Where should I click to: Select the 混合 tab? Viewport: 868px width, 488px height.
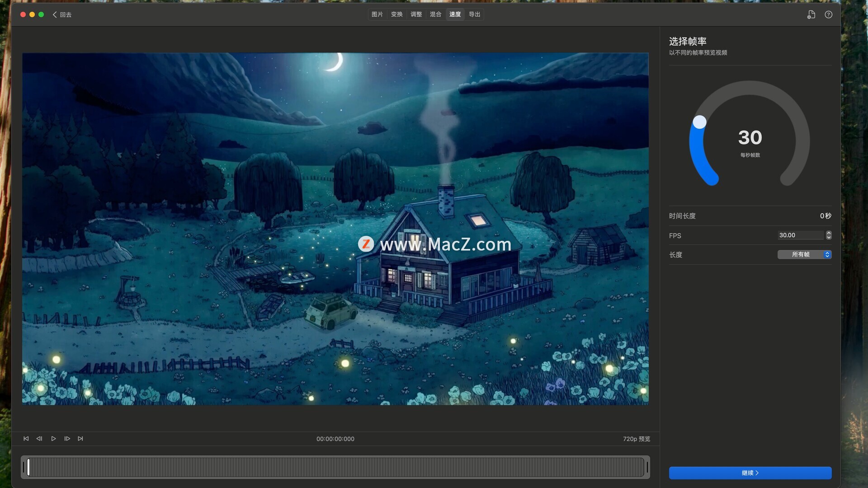pos(435,14)
